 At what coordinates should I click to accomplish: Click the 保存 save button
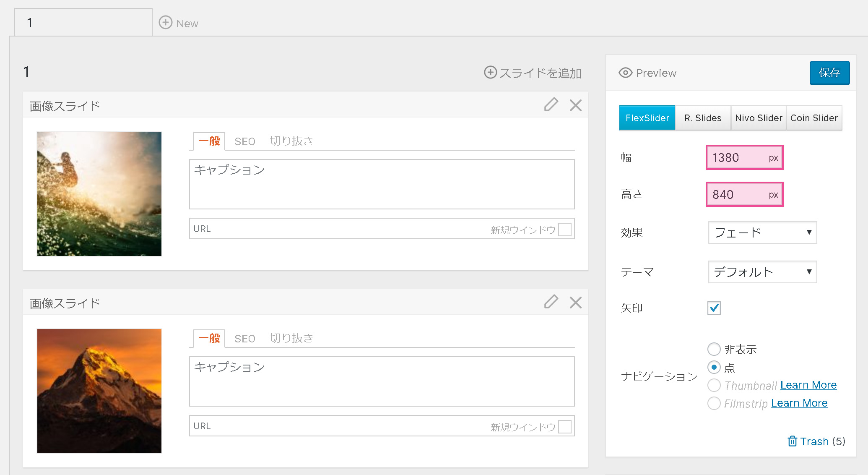point(829,73)
